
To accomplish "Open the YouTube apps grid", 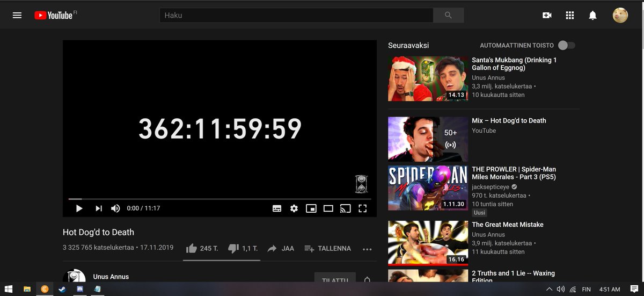I will (x=570, y=16).
